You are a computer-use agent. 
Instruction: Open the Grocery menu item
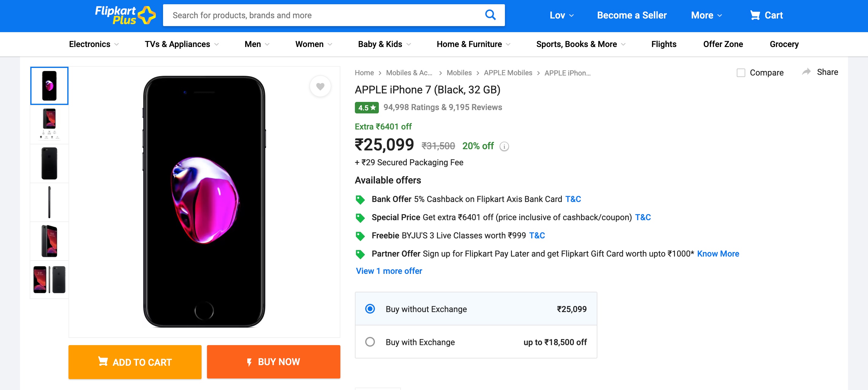[x=784, y=44]
